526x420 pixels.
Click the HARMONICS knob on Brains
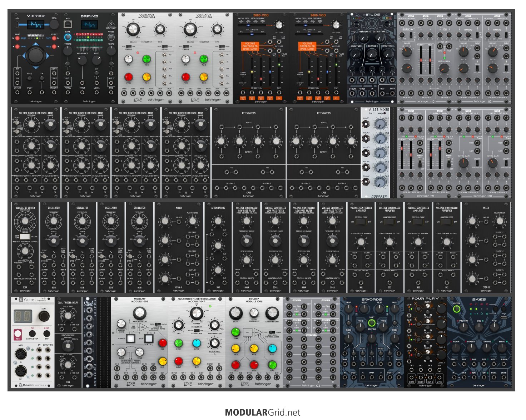click(x=82, y=60)
